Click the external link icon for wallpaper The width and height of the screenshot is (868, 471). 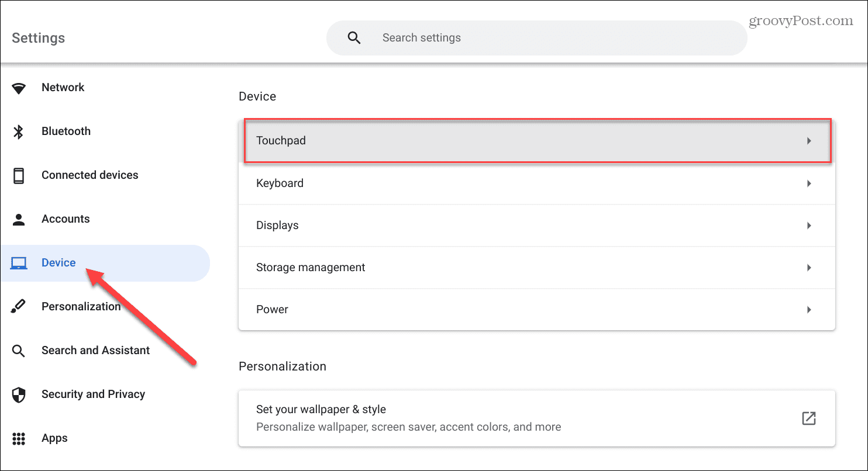(808, 418)
